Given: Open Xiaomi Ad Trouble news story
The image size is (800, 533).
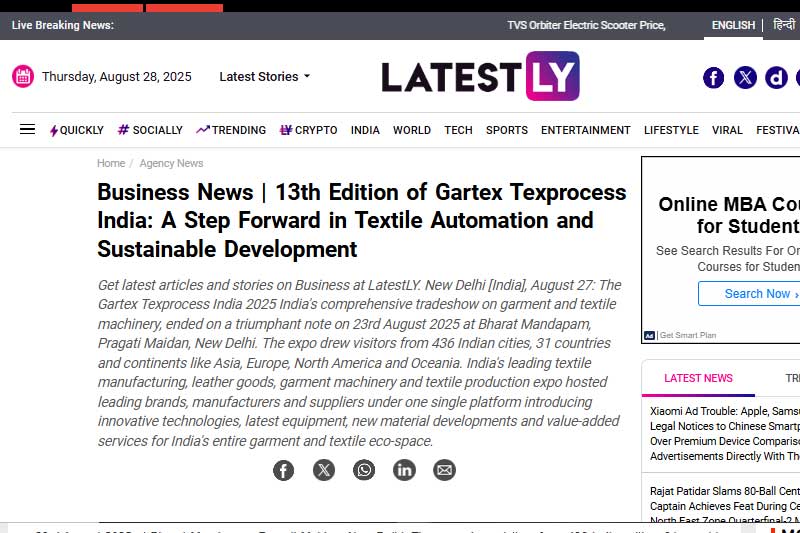Looking at the screenshot, I should tap(724, 434).
